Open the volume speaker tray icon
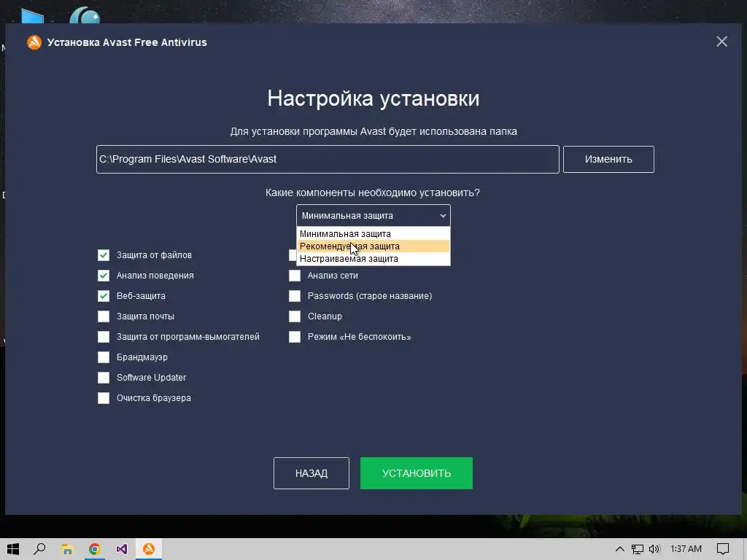The width and height of the screenshot is (747, 560). click(x=654, y=549)
